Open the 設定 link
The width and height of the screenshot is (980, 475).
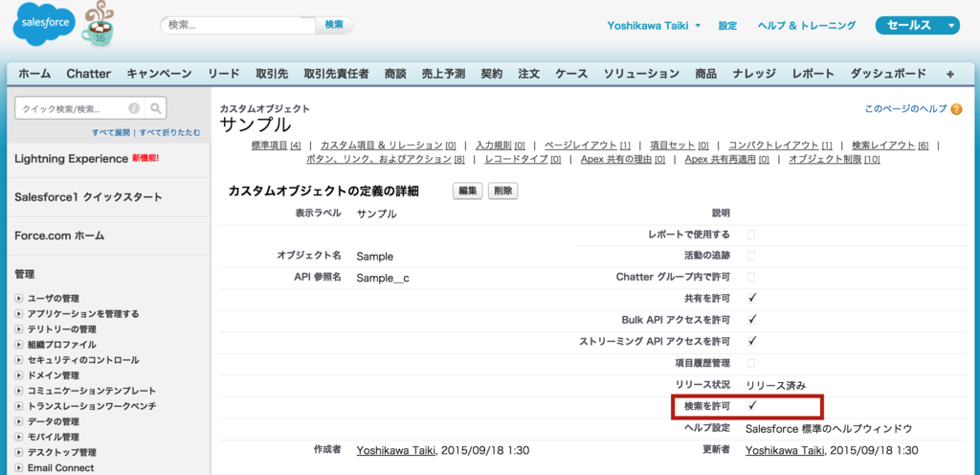727,26
